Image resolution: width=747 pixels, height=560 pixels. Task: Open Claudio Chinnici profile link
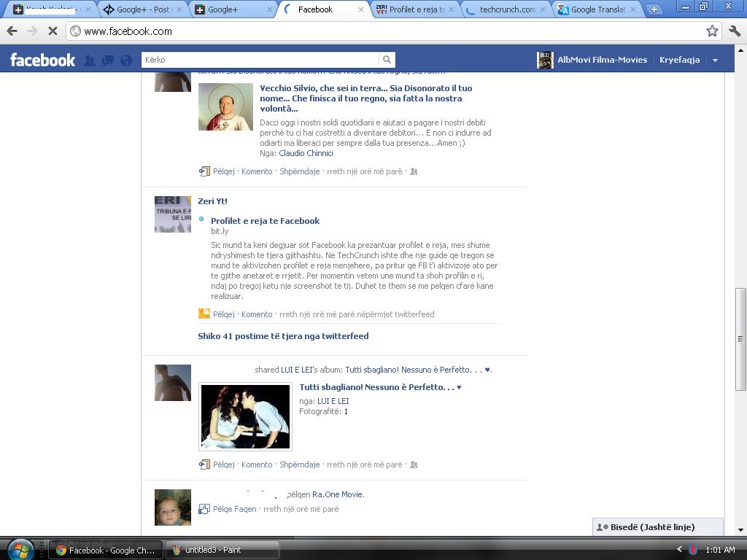[306, 153]
